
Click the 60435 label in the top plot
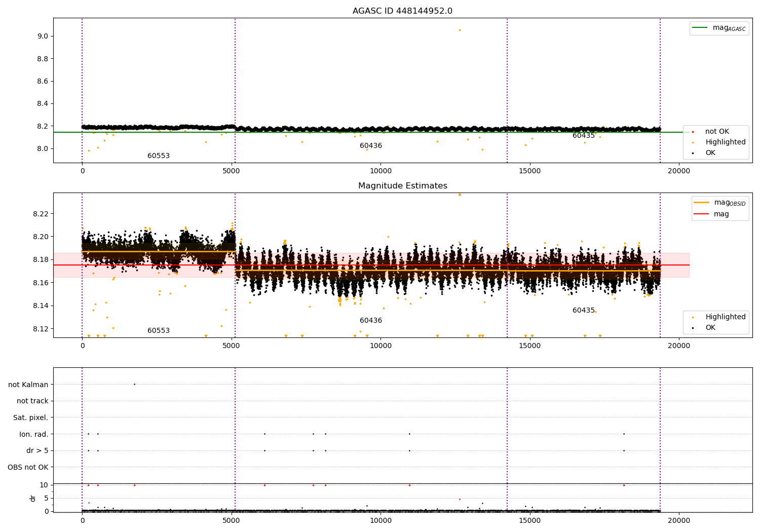point(584,136)
